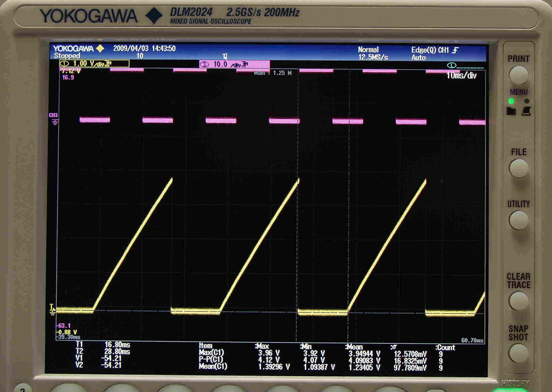Click the "Auto" trigger mode text
The image size is (552, 392).
(419, 58)
